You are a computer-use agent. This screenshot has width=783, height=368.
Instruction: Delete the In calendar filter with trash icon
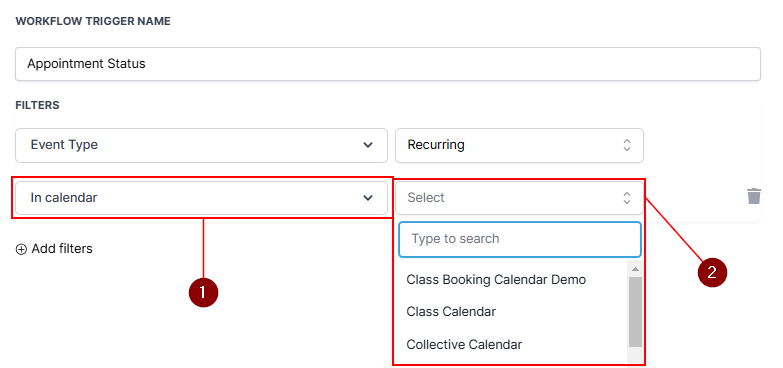click(x=754, y=196)
